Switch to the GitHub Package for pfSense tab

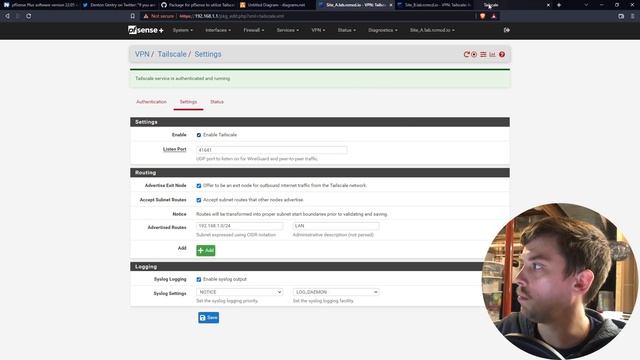[197, 5]
